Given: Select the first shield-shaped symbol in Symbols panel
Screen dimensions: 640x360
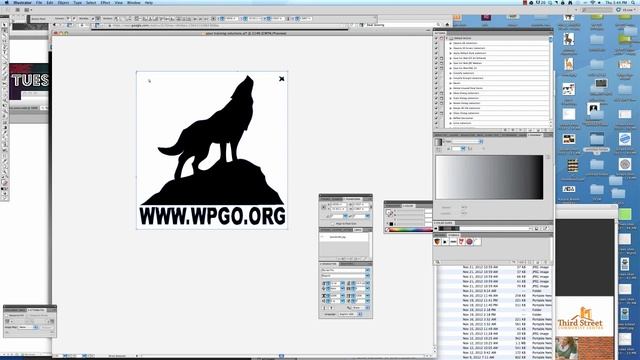Looking at the screenshot, I should click(438, 242).
